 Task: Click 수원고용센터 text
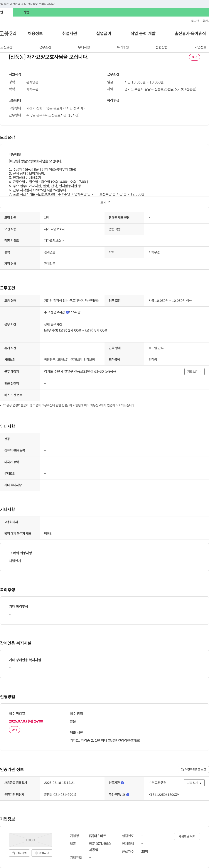(158, 783)
